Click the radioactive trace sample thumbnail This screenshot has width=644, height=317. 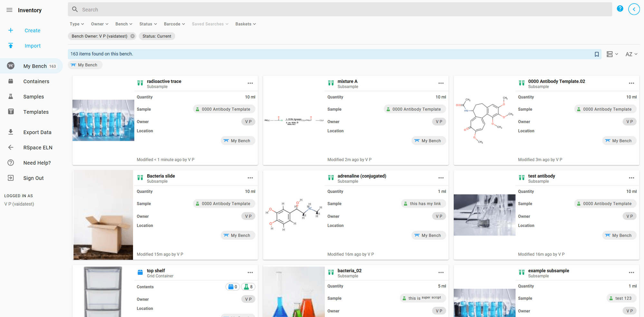click(103, 120)
